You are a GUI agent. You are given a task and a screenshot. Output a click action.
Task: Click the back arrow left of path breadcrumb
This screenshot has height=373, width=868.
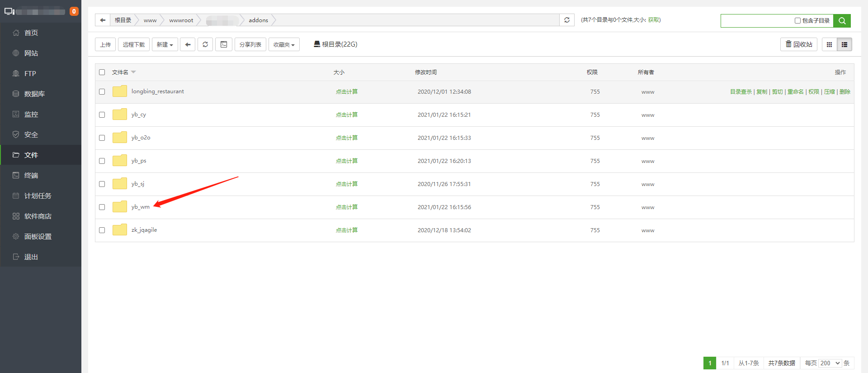(x=103, y=20)
